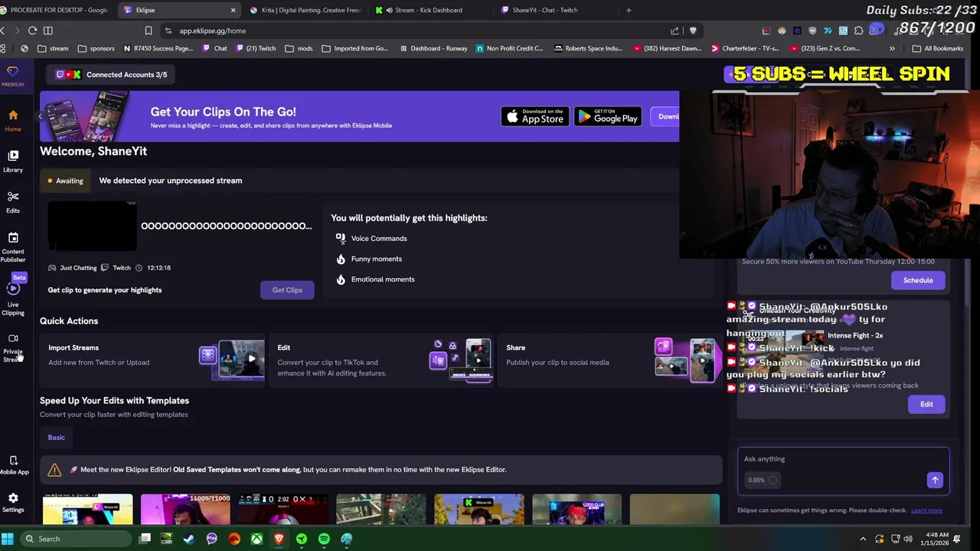Select the Basic templates tab
The width and height of the screenshot is (980, 551).
[57, 437]
